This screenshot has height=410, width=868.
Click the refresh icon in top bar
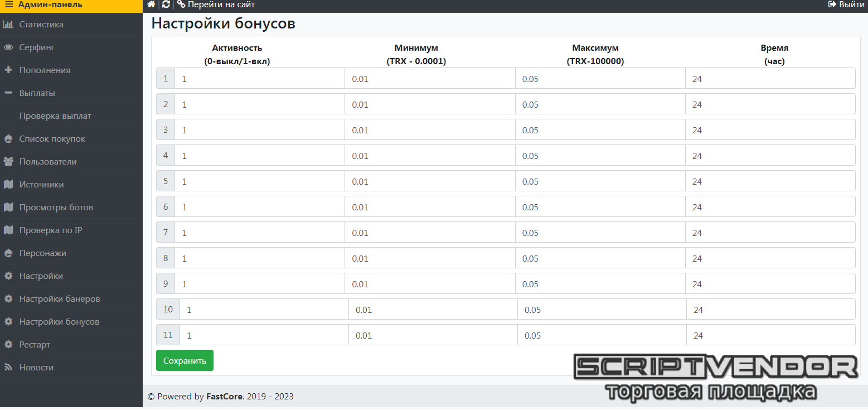(166, 4)
